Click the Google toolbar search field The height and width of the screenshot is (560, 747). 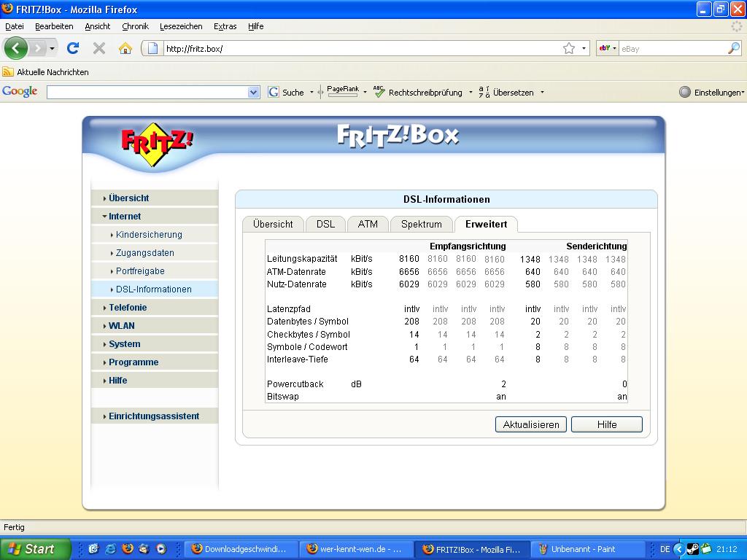pyautogui.click(x=147, y=93)
